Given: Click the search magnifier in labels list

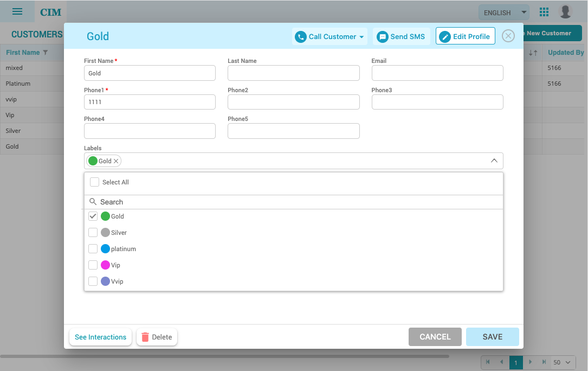Looking at the screenshot, I should (93, 201).
